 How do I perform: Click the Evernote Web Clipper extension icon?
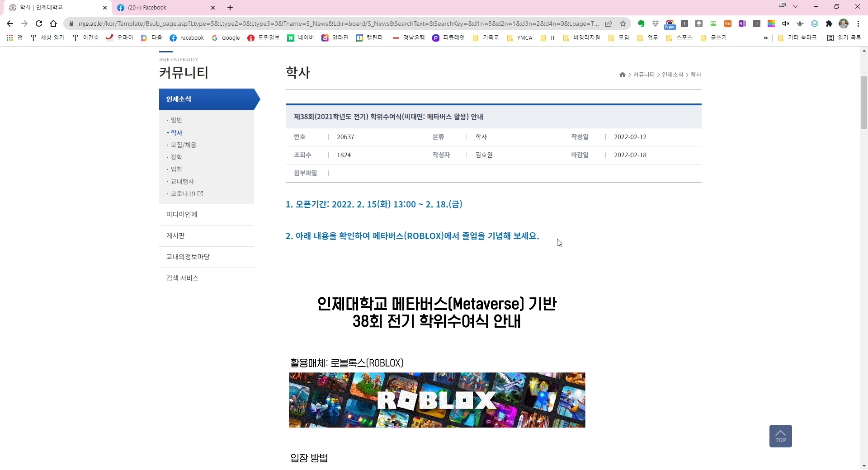[x=641, y=23]
